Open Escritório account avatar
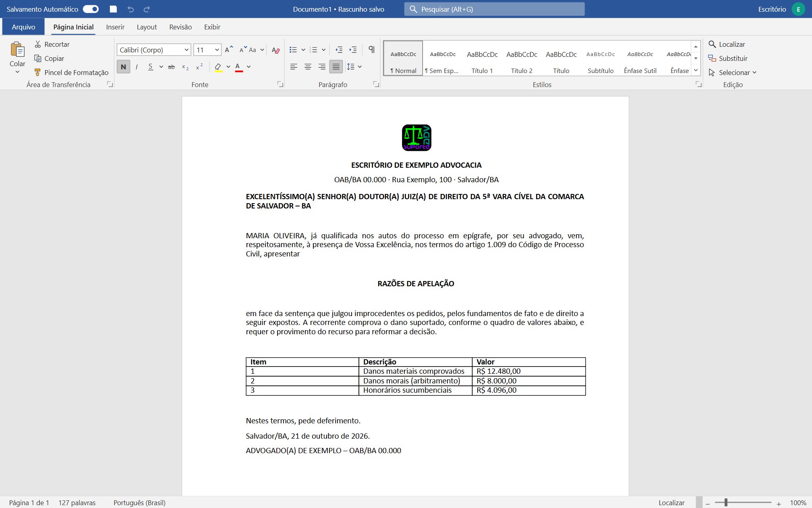Screen dimensions: 812x508 coord(798,9)
